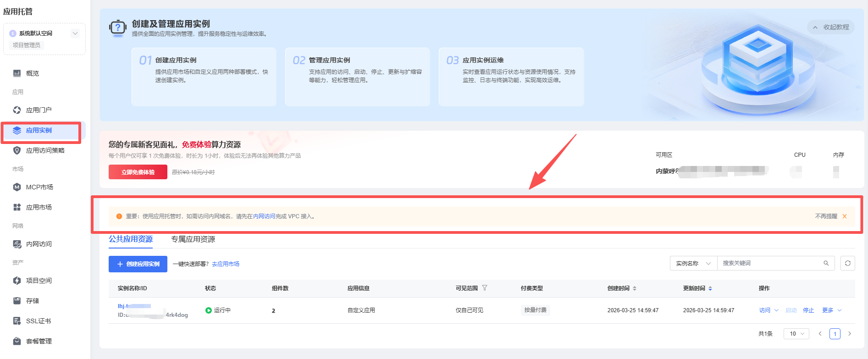This screenshot has height=359, width=868.
Task: Click 不再提醒 in the warning banner
Action: point(826,216)
